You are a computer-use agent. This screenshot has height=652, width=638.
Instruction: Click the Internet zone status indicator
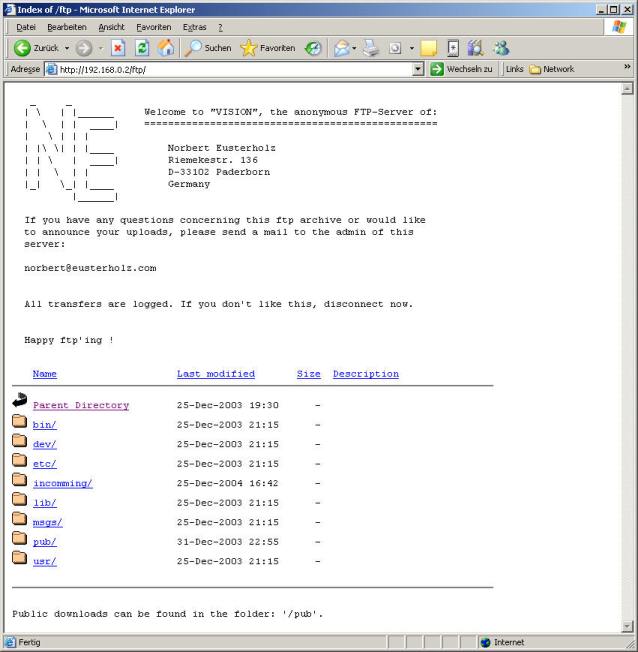[503, 642]
